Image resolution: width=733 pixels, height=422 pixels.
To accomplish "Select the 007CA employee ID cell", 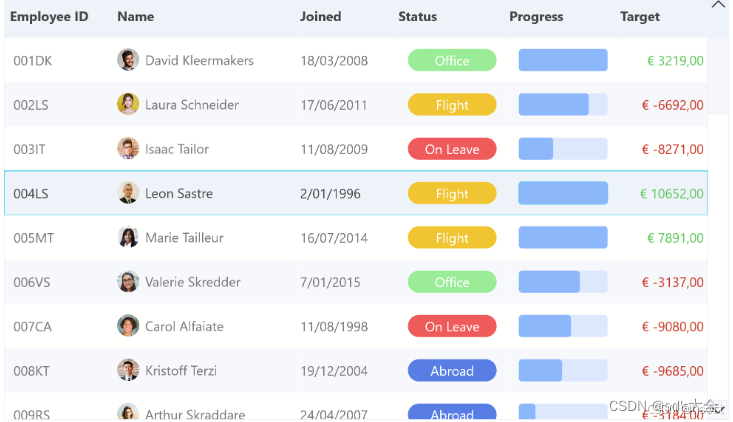I will [35, 327].
